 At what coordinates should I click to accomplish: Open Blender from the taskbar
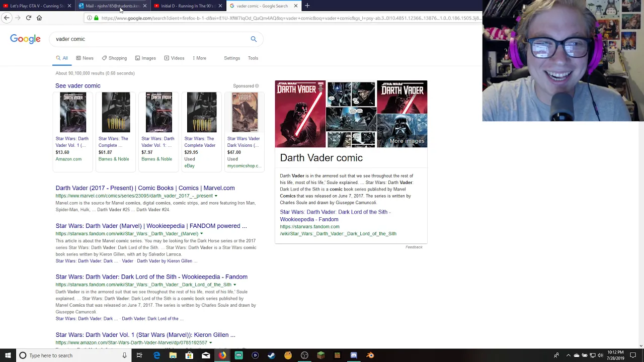370,355
